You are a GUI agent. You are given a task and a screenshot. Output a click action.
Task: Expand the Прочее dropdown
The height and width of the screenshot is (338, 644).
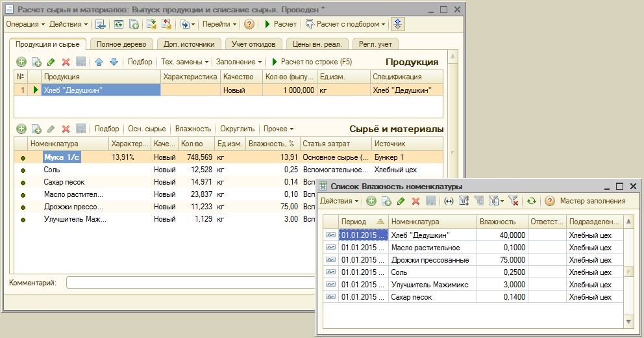click(x=279, y=129)
